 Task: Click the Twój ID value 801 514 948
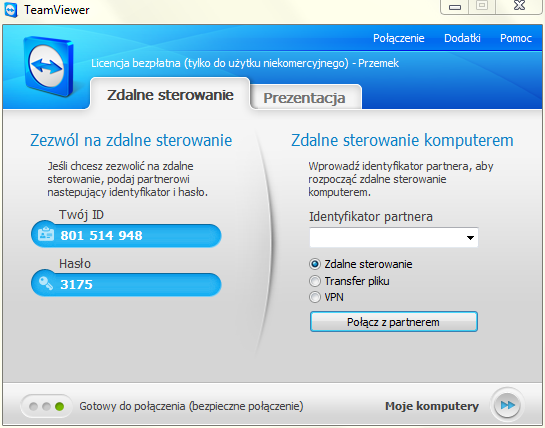(x=101, y=236)
